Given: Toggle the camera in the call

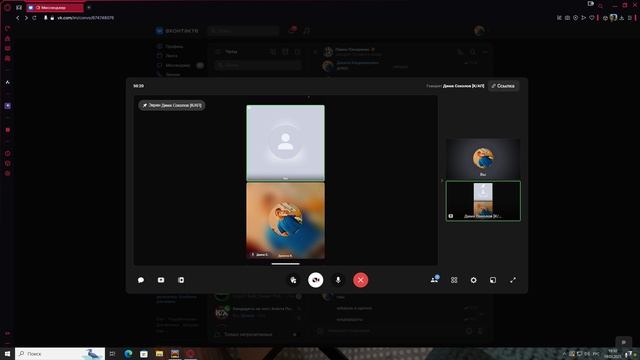Looking at the screenshot, I should click(x=316, y=280).
